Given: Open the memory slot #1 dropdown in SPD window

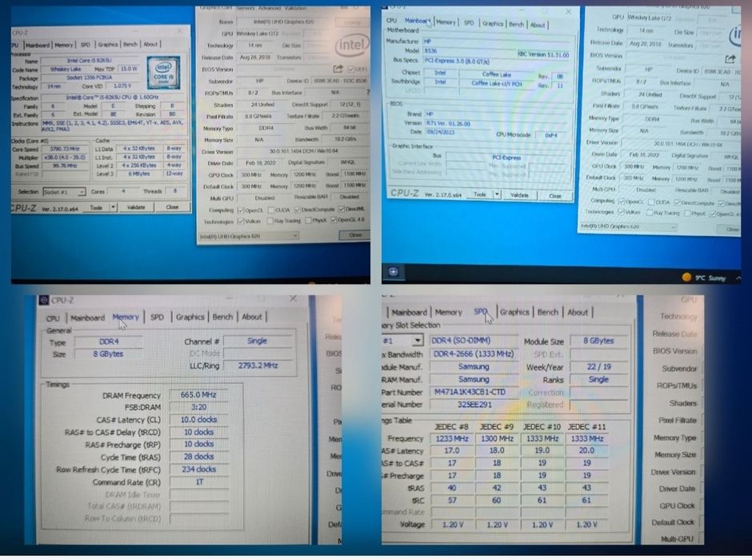Looking at the screenshot, I should coord(418,341).
